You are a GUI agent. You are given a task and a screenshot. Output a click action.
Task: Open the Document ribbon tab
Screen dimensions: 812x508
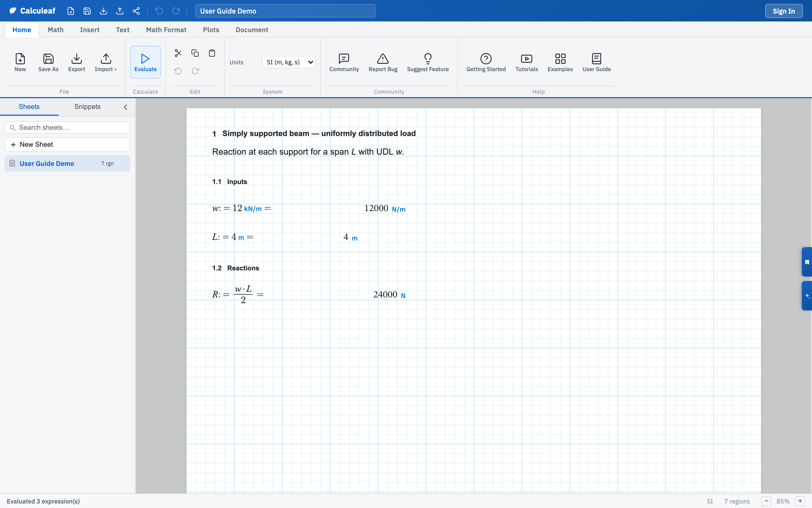click(x=252, y=30)
